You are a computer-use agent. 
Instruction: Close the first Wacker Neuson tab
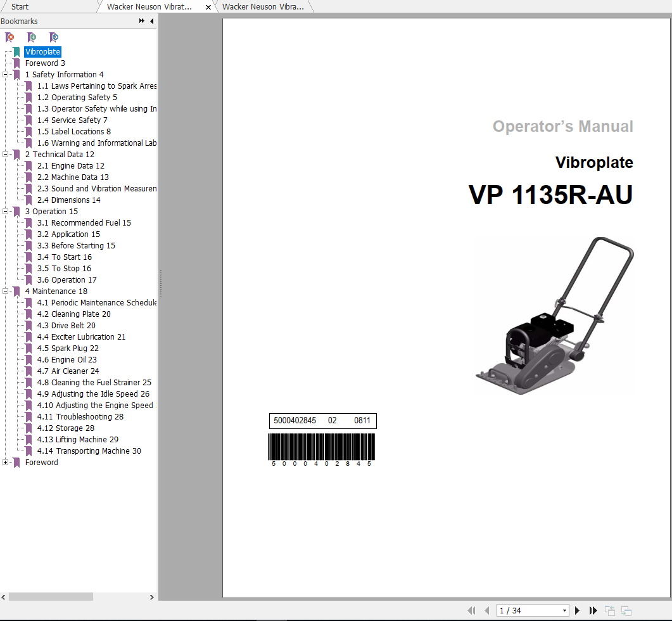pos(208,7)
